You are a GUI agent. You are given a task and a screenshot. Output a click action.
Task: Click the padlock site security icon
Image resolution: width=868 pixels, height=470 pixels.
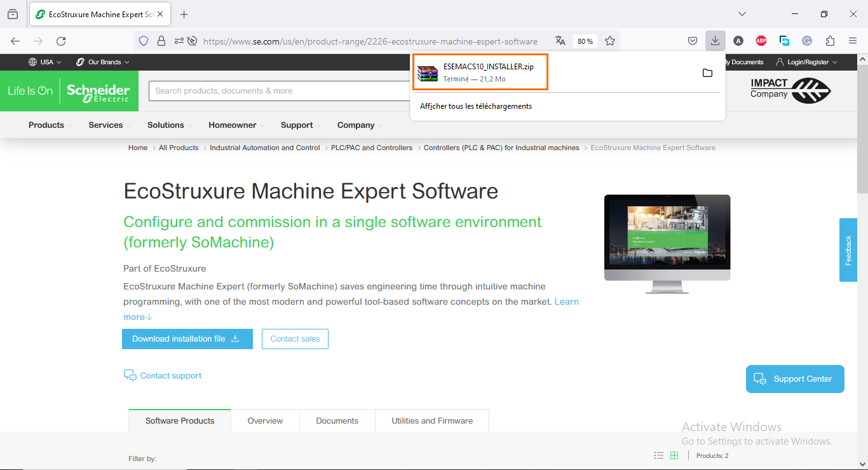coord(161,41)
